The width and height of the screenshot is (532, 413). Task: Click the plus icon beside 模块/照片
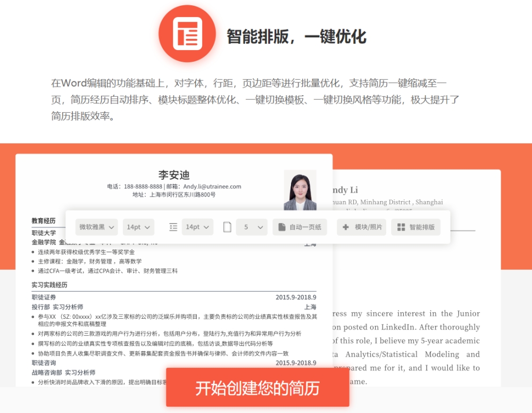[x=345, y=227]
